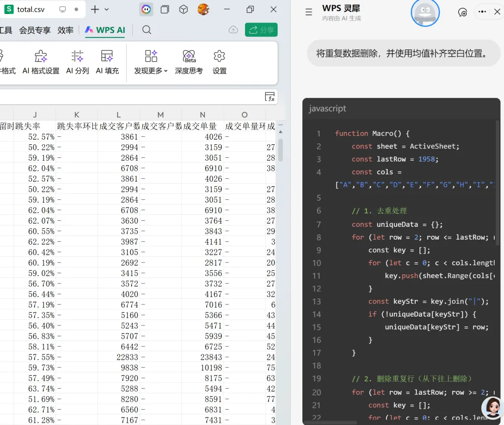Click the WPS 灵犀 panel title
Viewport: 504px width, 425px height.
pyautogui.click(x=341, y=8)
